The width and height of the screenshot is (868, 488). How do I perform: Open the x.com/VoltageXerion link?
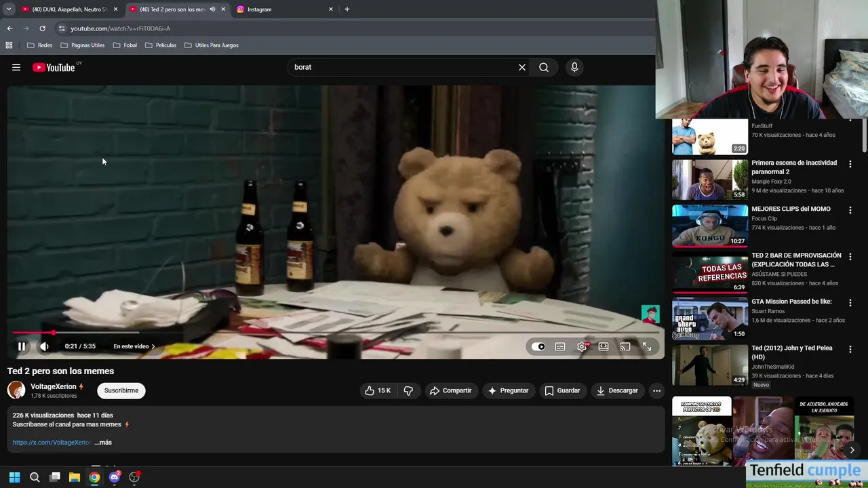click(52, 443)
